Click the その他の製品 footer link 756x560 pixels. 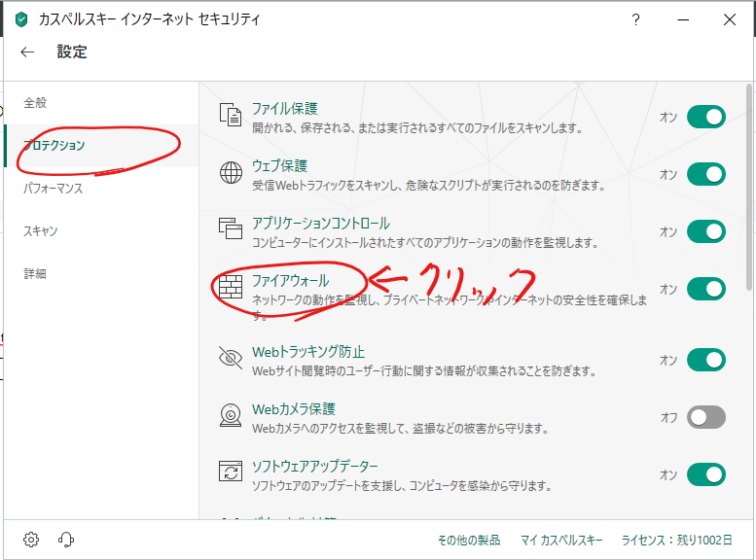(469, 541)
